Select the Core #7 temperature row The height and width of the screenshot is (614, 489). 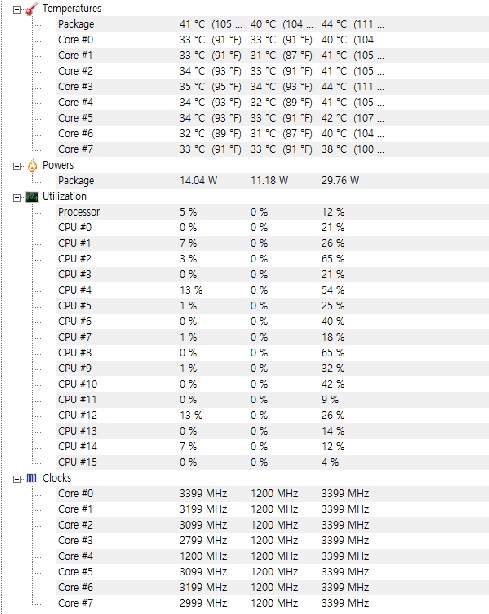tap(272, 149)
